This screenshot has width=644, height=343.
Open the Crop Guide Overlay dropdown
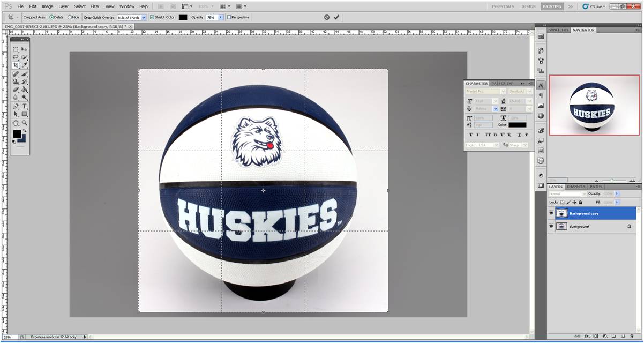point(143,17)
